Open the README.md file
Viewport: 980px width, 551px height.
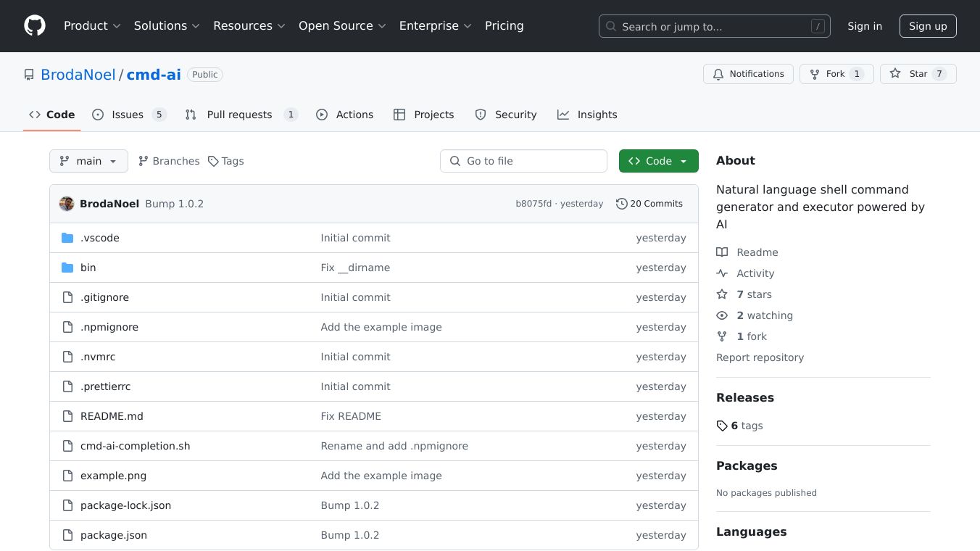coord(112,416)
